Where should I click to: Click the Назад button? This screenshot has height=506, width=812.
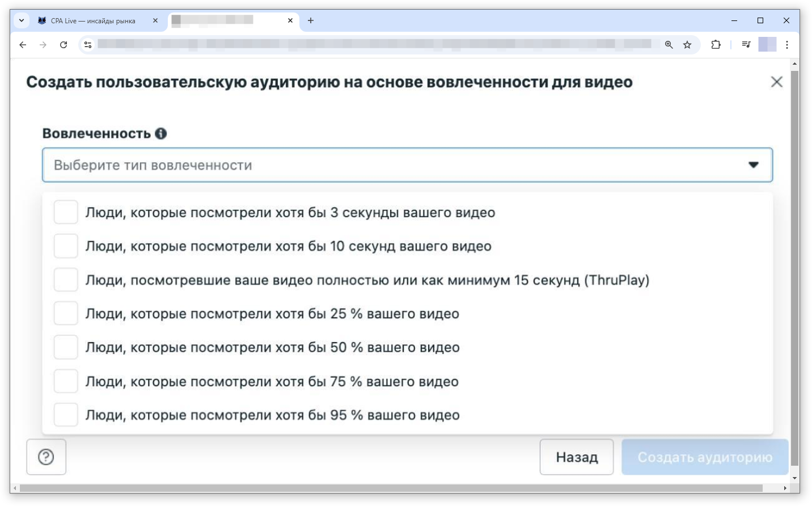click(x=577, y=457)
